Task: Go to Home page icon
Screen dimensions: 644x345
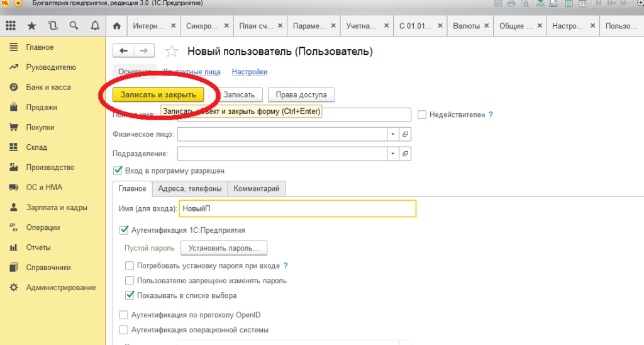Action: [x=116, y=26]
